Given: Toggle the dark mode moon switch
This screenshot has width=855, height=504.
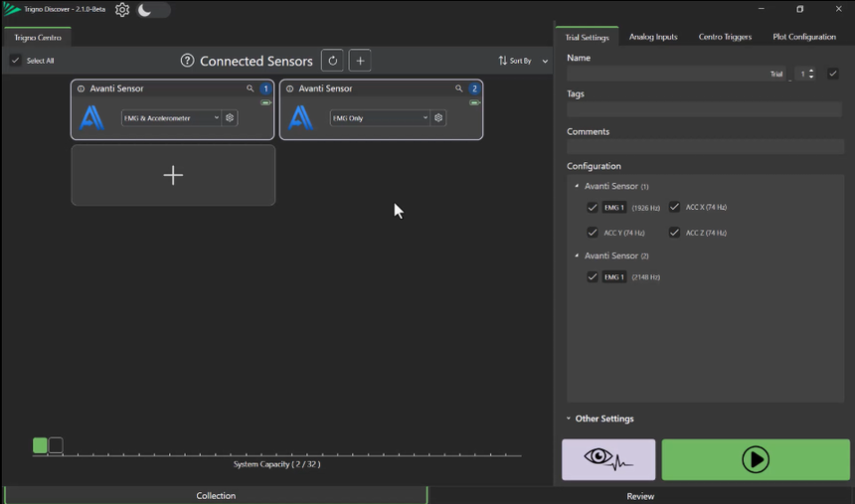Looking at the screenshot, I should pyautogui.click(x=152, y=10).
